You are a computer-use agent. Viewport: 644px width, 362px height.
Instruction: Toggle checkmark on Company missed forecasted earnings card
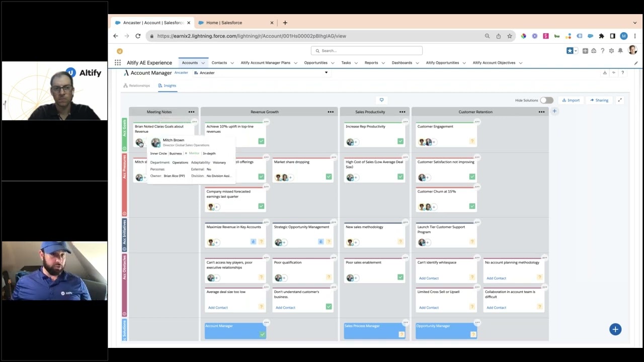click(261, 206)
